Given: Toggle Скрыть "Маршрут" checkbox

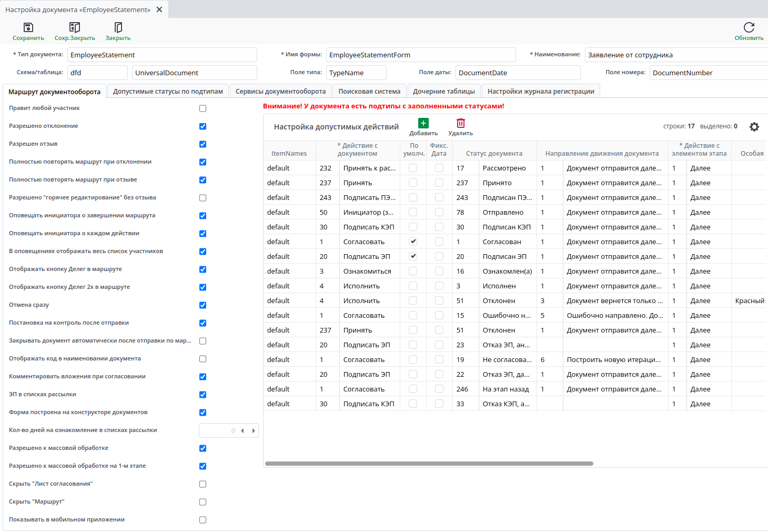Looking at the screenshot, I should pos(203,502).
